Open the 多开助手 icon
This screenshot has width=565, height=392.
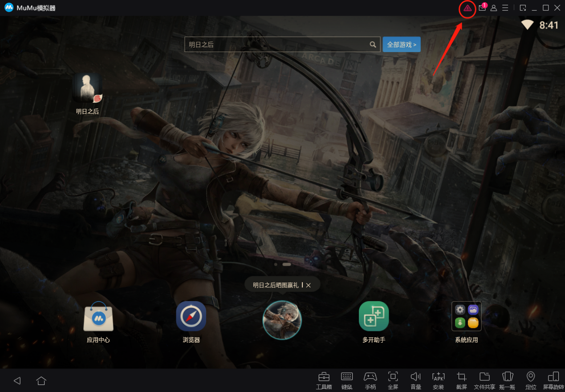(x=374, y=316)
